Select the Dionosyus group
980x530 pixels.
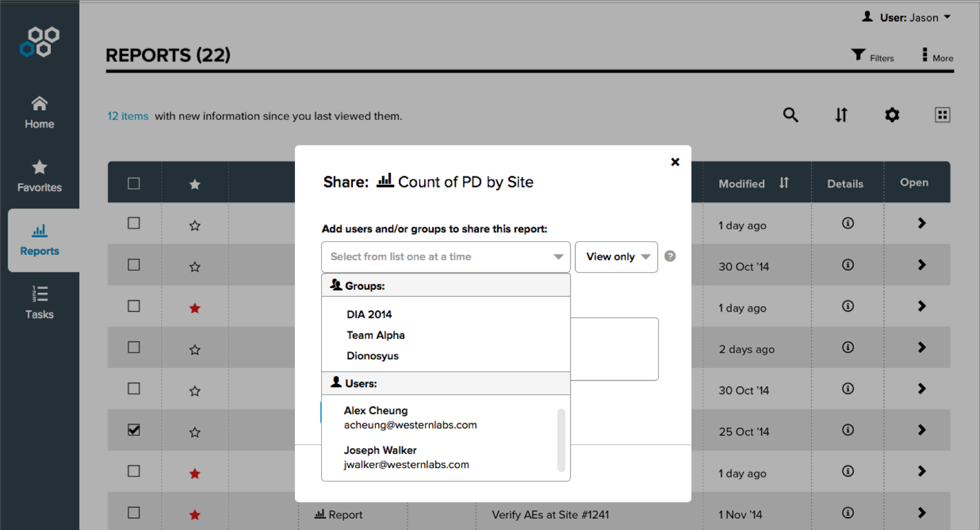pyautogui.click(x=373, y=356)
